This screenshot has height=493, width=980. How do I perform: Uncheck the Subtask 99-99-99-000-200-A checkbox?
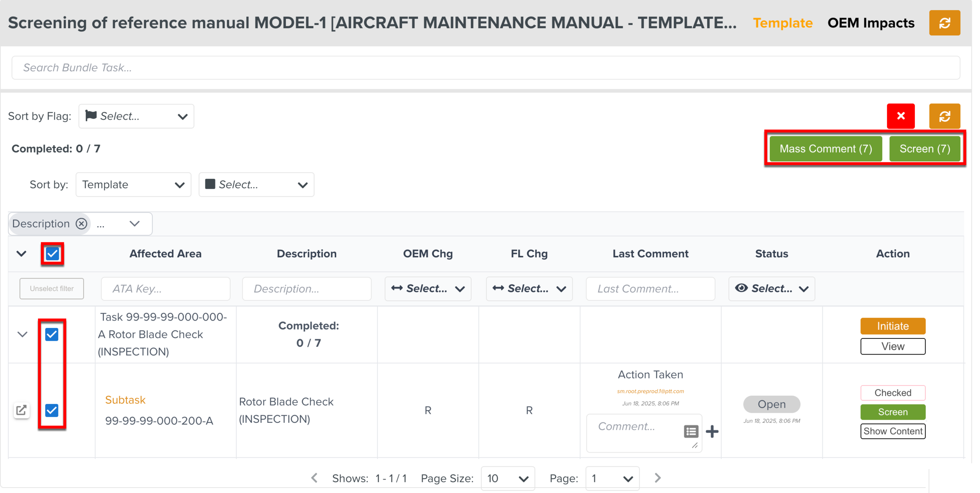tap(52, 410)
